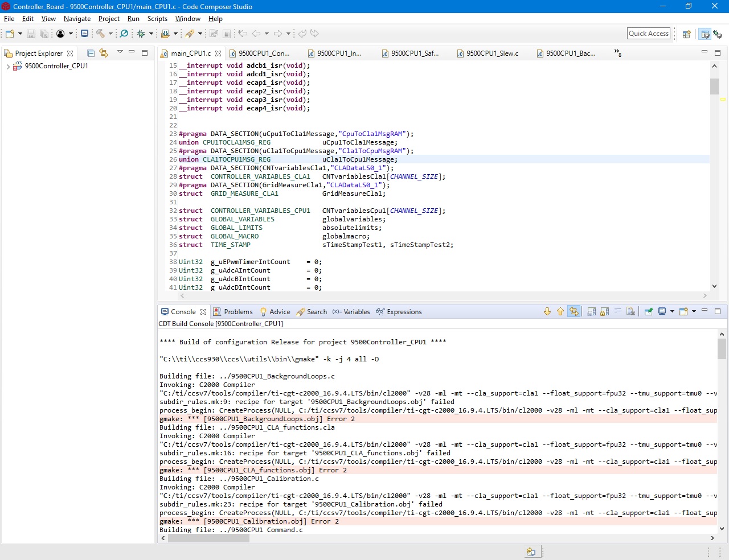Click the Save All toolbar icon
Image resolution: width=729 pixels, height=560 pixels.
(x=44, y=34)
